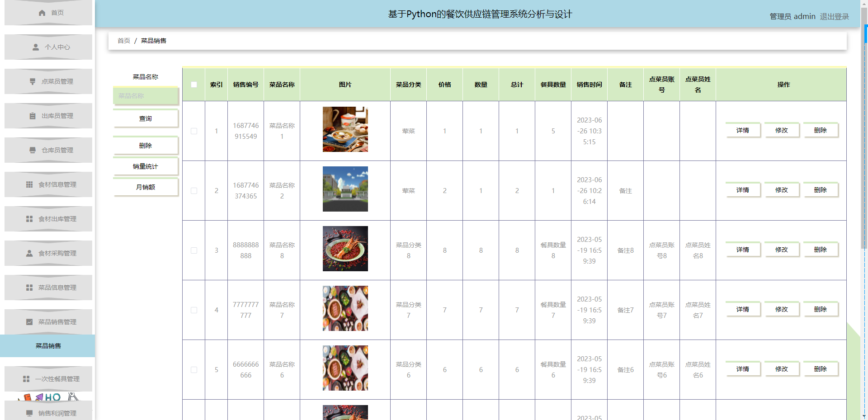Image resolution: width=868 pixels, height=420 pixels.
Task: Open the dish image of 菜品名称8
Action: 345,249
